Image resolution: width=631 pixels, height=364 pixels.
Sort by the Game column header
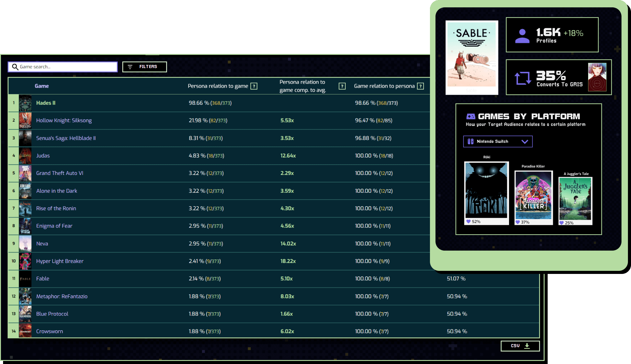[x=42, y=86]
